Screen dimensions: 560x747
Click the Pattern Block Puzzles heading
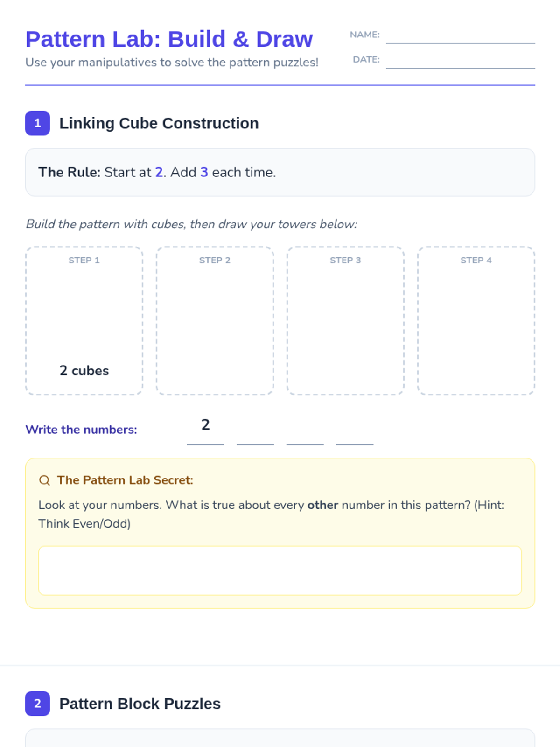click(140, 704)
